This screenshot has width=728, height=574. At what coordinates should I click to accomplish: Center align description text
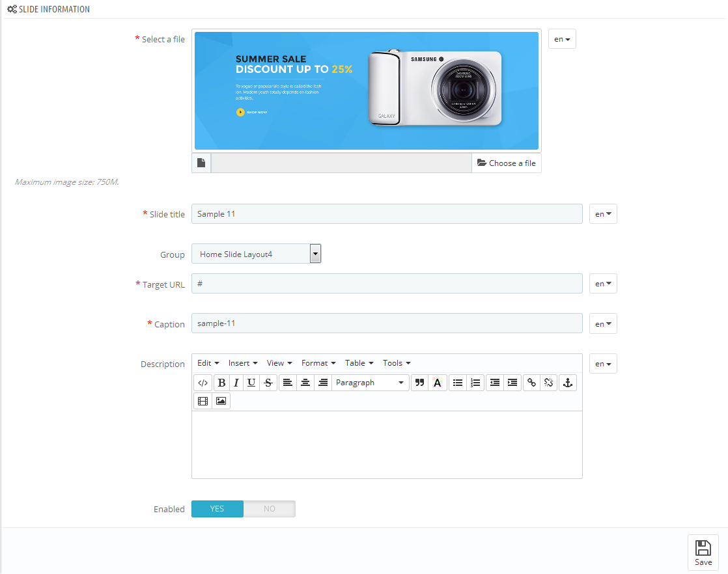305,383
